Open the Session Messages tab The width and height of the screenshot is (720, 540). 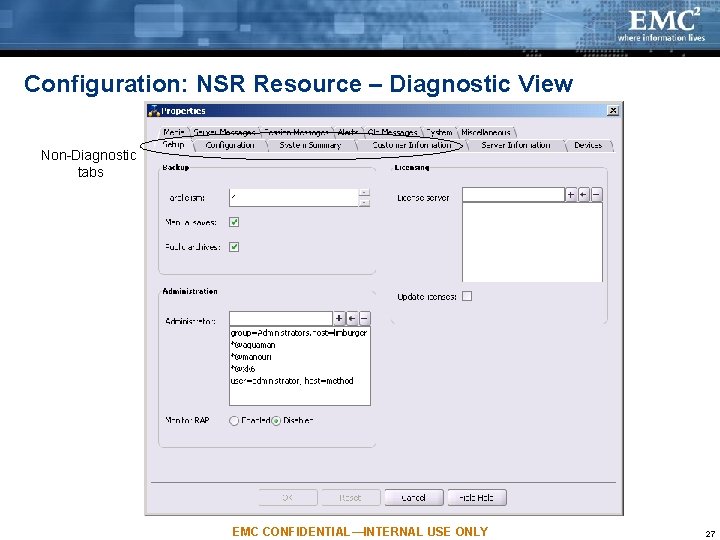297,132
